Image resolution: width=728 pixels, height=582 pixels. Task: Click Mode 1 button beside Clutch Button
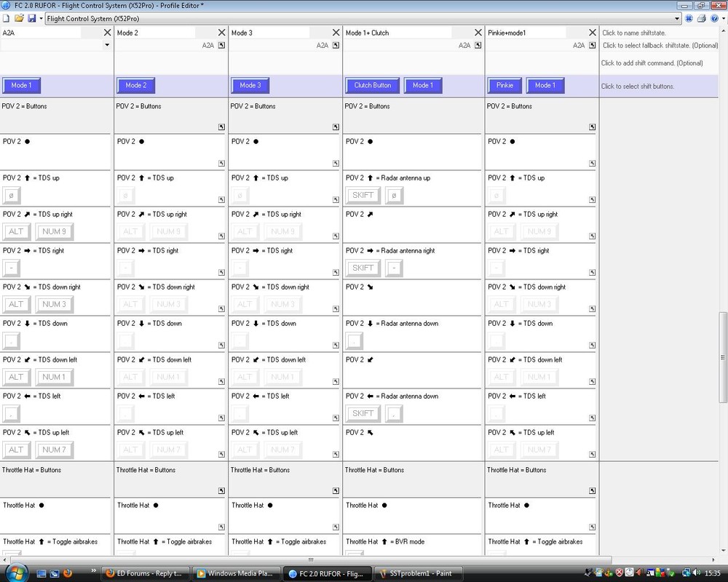(x=423, y=85)
